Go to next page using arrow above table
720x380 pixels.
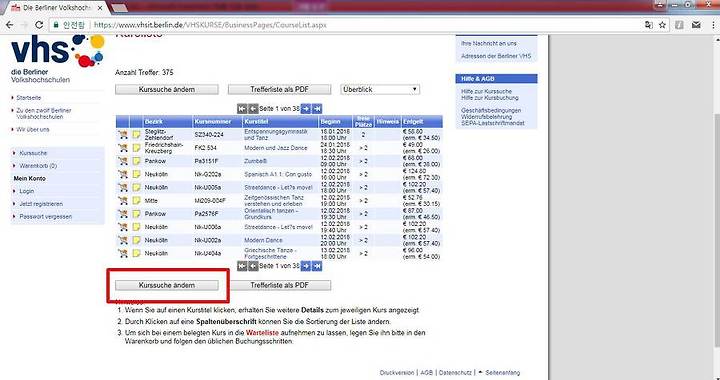point(306,109)
